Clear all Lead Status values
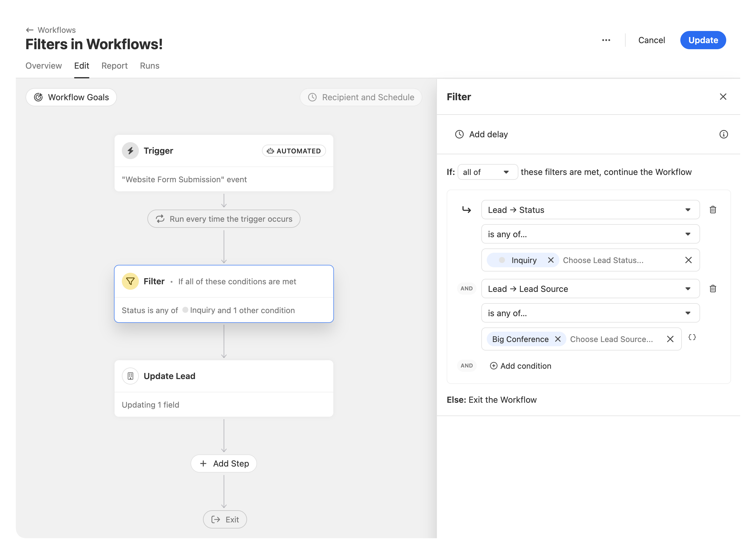The image size is (756, 554). (688, 260)
